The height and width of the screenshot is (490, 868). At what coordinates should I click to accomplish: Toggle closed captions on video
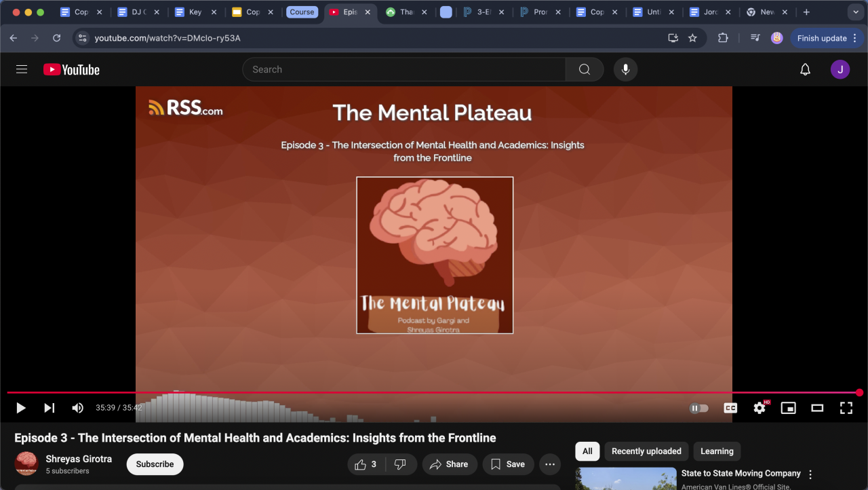coord(730,408)
